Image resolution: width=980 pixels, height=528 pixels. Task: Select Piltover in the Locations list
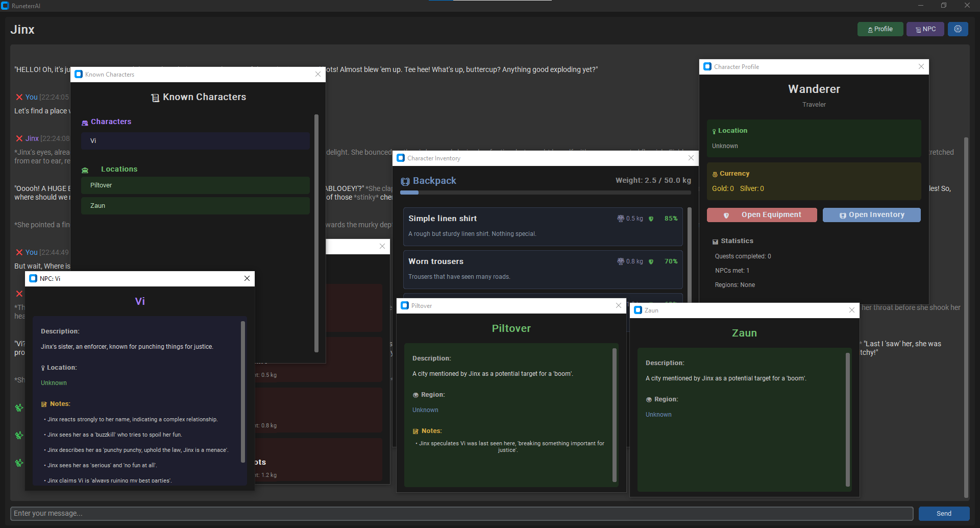click(x=195, y=185)
